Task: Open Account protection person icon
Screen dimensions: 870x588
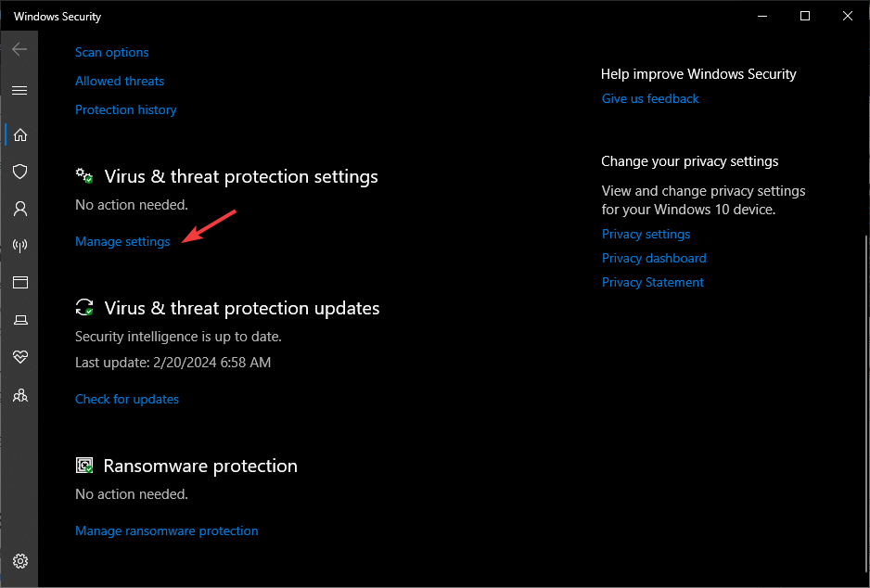Action: [x=19, y=209]
